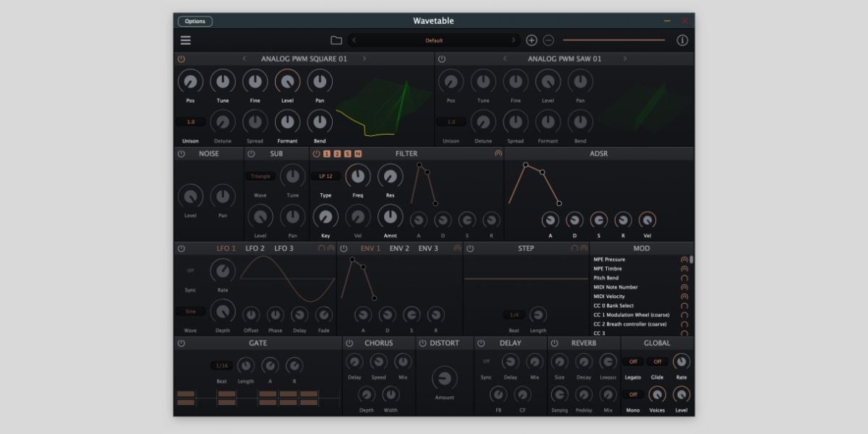The width and height of the screenshot is (868, 434).
Task: Select the ENV 1 tab
Action: pos(370,248)
